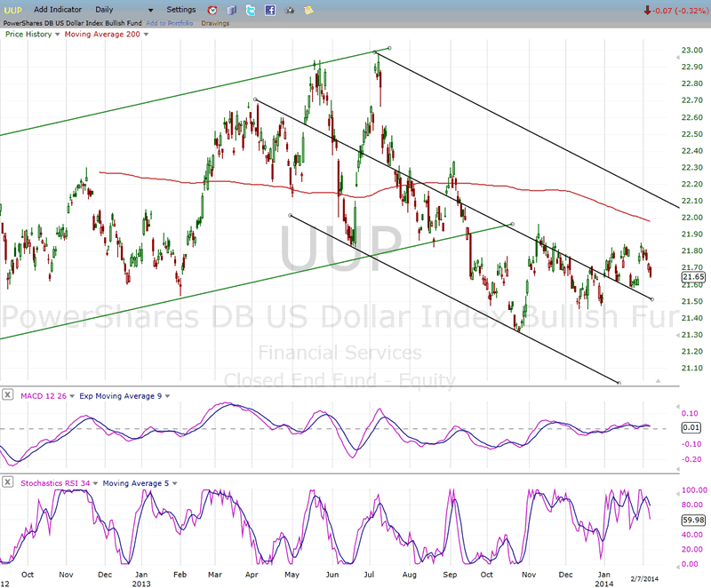
Task: Click the camera snapshot icon
Action: tap(290, 10)
